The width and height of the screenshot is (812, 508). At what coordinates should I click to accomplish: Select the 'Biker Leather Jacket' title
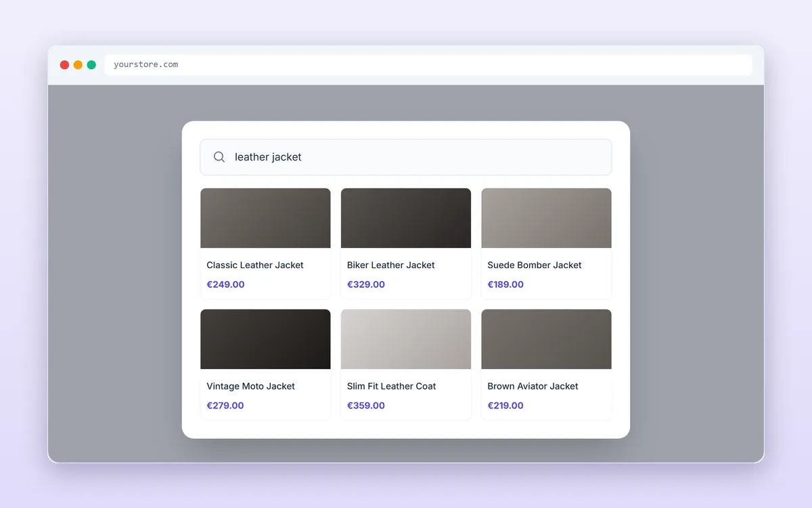391,265
